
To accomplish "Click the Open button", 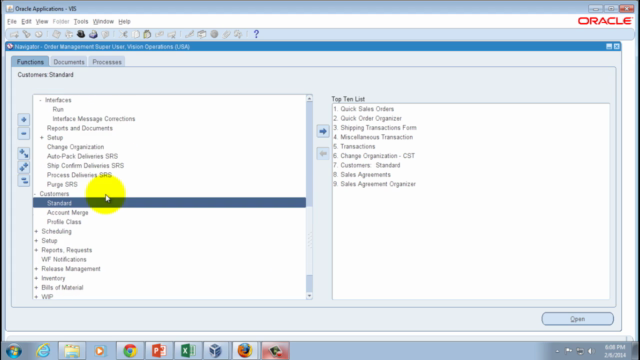I will tap(578, 319).
